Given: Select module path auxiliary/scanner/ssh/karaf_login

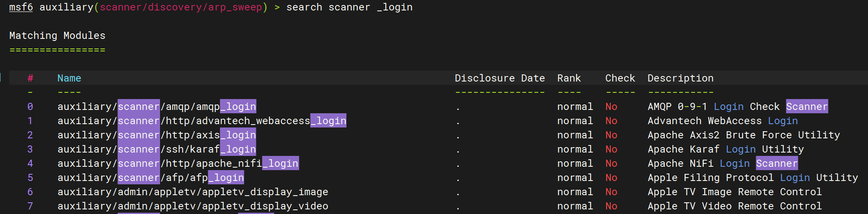Looking at the screenshot, I should coord(157,149).
